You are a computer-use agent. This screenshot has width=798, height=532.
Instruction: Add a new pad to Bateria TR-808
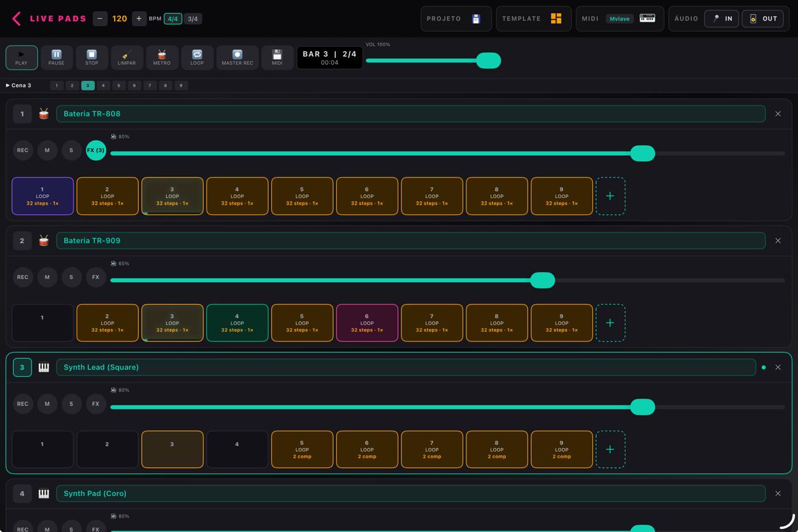(610, 196)
